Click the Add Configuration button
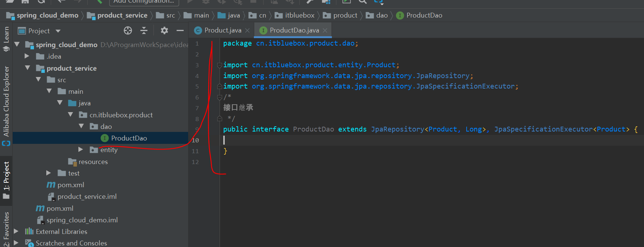Viewport: 644px width, 247px height. pyautogui.click(x=144, y=2)
